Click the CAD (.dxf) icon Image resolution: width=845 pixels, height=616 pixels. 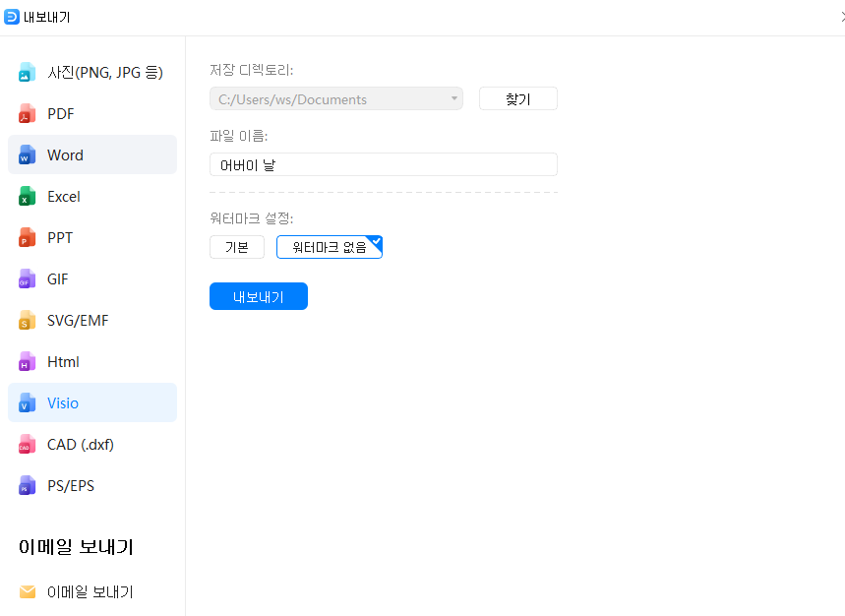(x=28, y=445)
